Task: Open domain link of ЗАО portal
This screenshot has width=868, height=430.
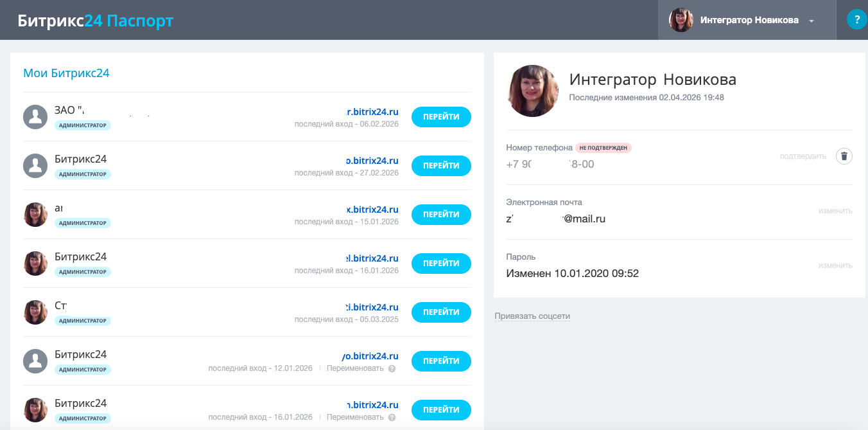Action: click(372, 111)
